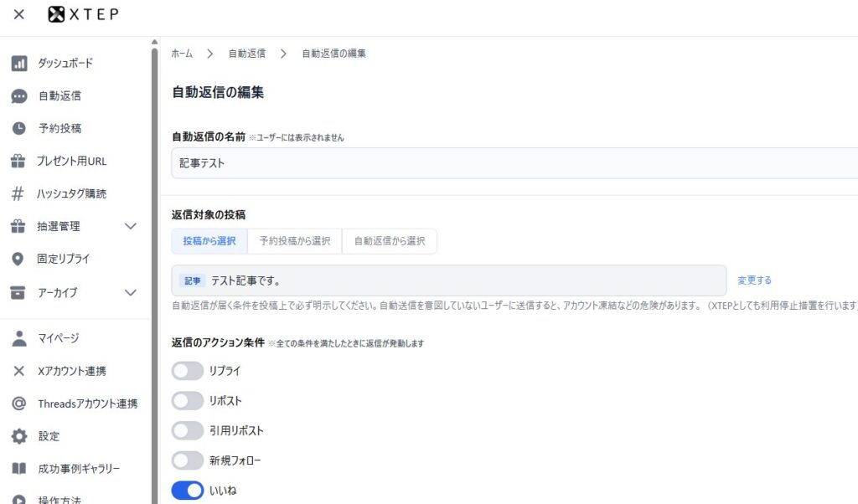Click the settings gear icon in sidebar
858x504 pixels.
(x=18, y=436)
